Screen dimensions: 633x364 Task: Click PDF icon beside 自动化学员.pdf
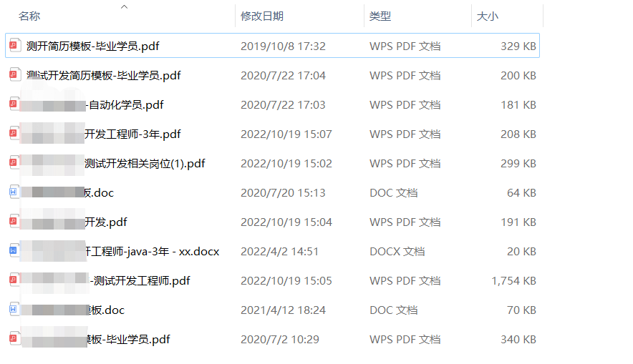(x=14, y=104)
